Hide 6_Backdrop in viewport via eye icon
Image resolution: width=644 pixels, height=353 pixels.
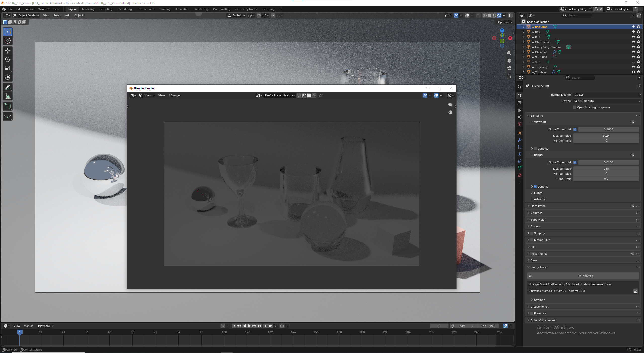pos(633,27)
